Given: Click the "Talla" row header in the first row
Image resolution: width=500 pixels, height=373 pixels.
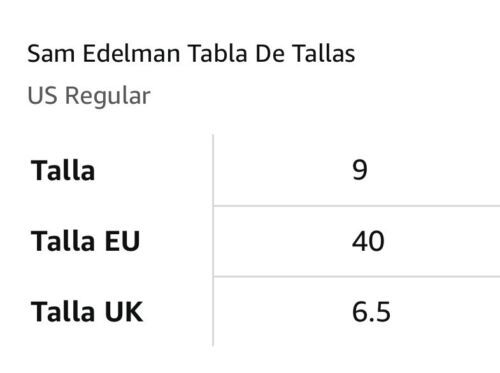Looking at the screenshot, I should pos(63,170).
